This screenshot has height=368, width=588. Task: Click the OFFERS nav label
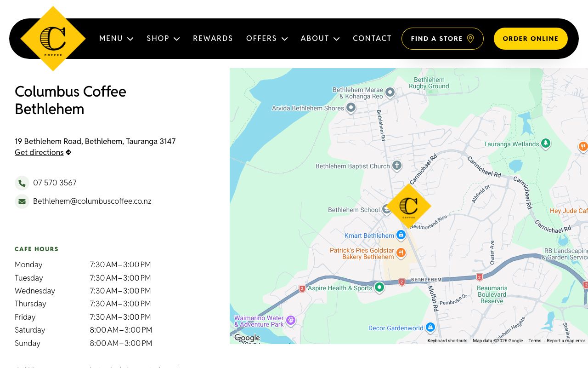coord(261,39)
